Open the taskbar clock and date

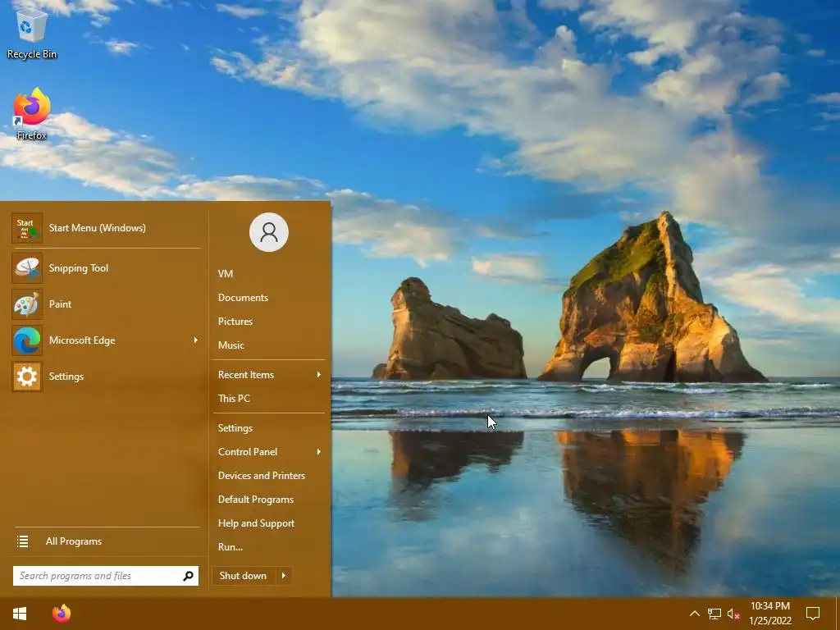click(769, 614)
